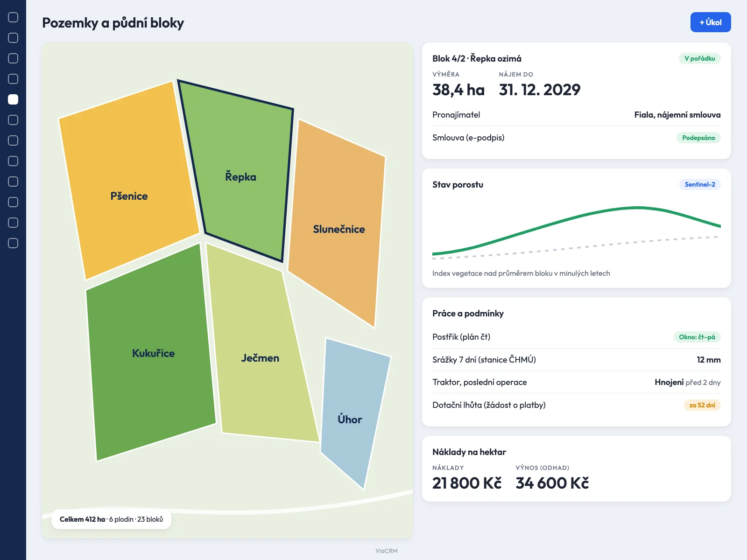Click the 'Náklady na hektar' card title
This screenshot has height=560, width=747.
pos(469,452)
